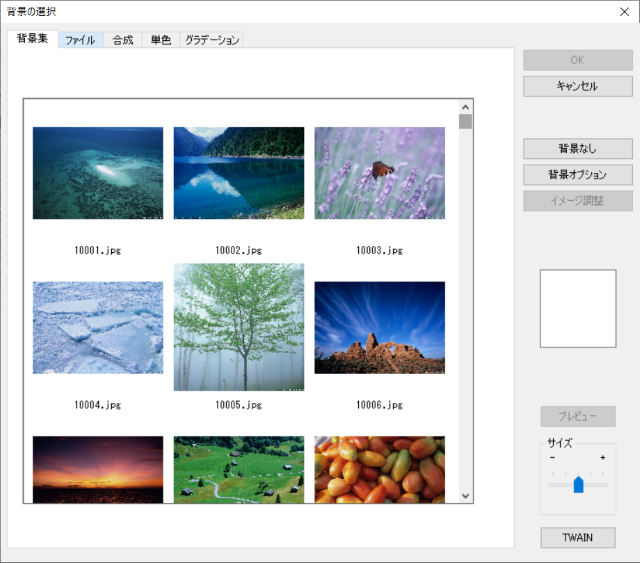This screenshot has height=563, width=640.
Task: Open the ファイル tab
Action: (x=80, y=40)
